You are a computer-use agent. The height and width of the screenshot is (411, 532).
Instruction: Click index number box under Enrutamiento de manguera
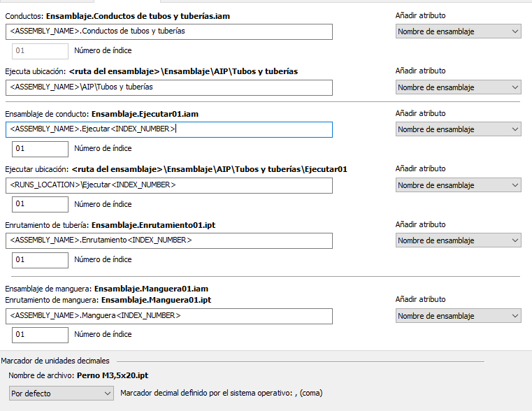click(40, 335)
